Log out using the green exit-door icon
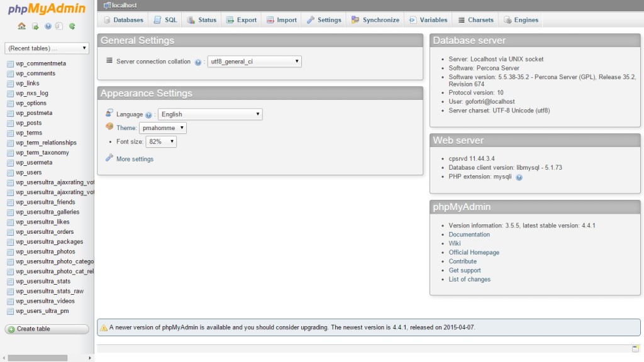644x362 pixels. point(35,26)
